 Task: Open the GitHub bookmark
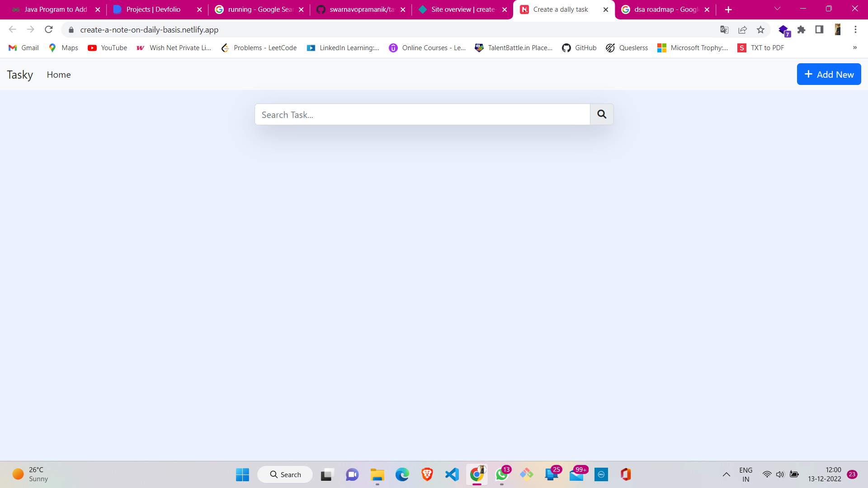click(x=579, y=48)
